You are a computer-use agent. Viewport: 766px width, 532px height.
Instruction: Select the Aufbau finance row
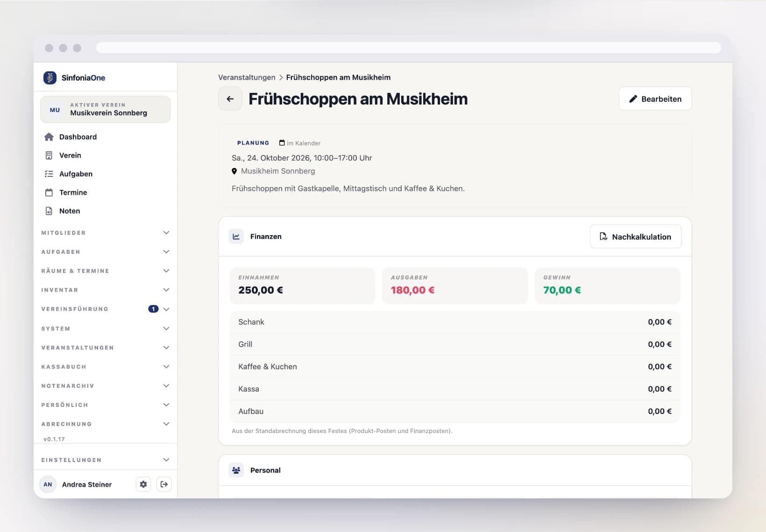coord(455,412)
